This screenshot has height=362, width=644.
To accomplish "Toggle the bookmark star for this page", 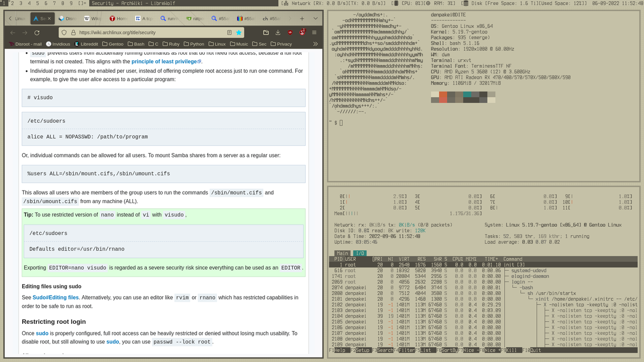I will click(x=239, y=32).
